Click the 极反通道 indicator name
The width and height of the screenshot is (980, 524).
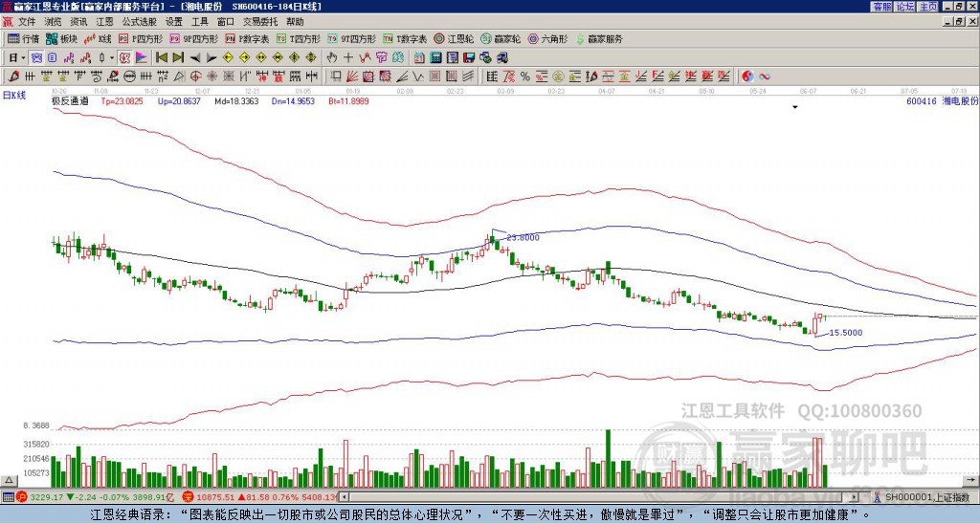pyautogui.click(x=70, y=100)
